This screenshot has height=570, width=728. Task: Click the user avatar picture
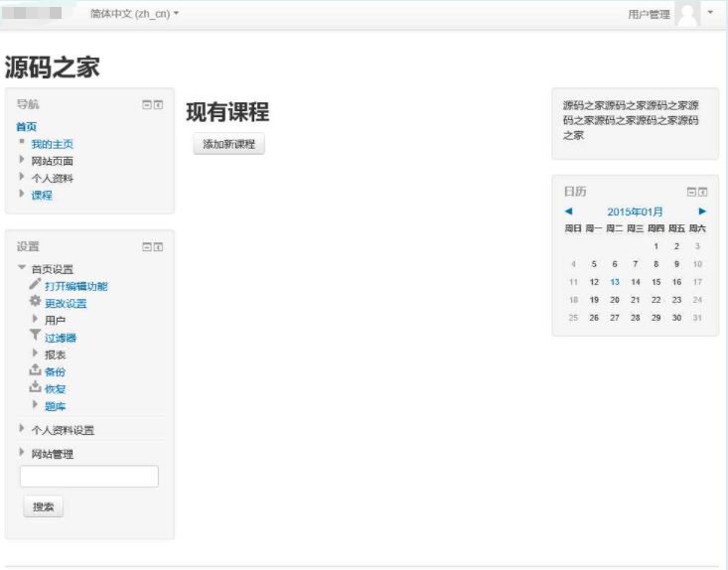[687, 14]
